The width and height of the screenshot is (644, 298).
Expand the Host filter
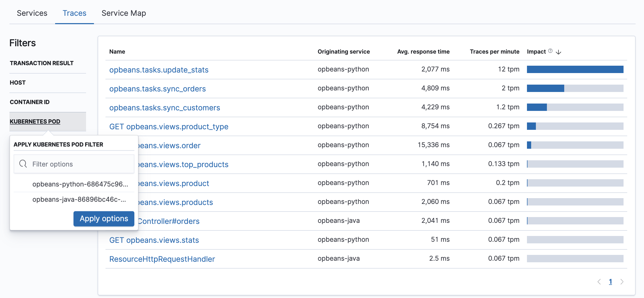tap(17, 82)
